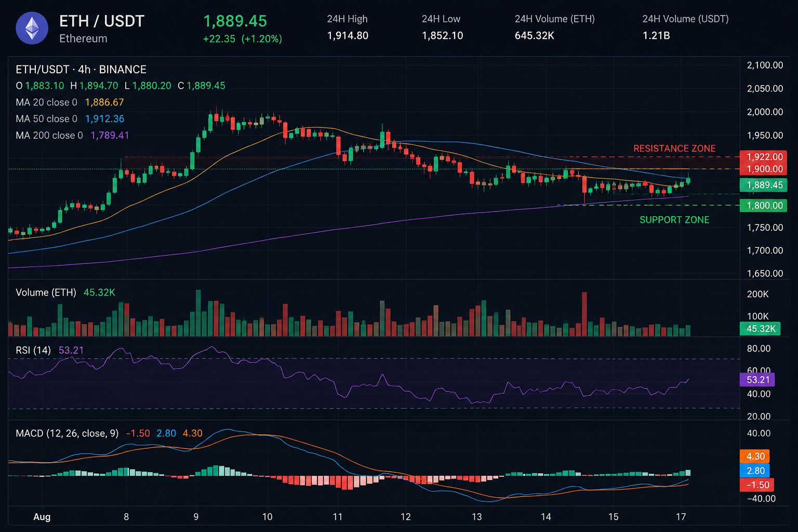Click the Ethereum subtitle under the pair name
Viewport: 798px width, 532px height.
click(83, 38)
